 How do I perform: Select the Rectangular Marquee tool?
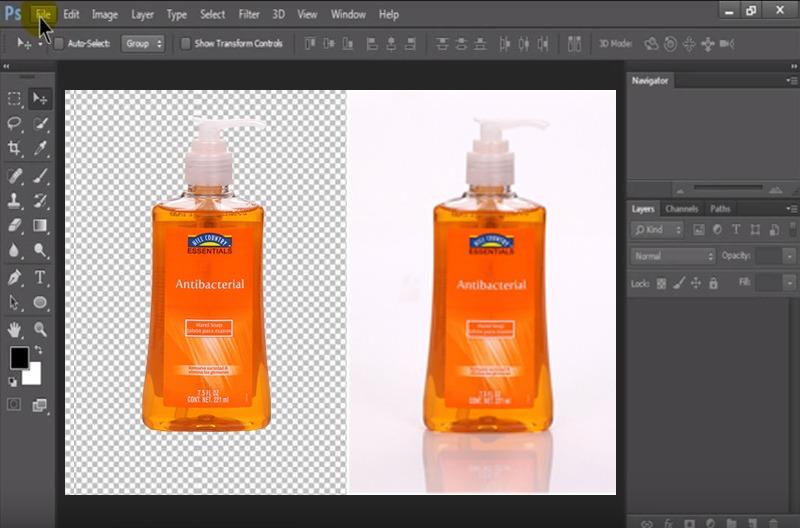[14, 98]
